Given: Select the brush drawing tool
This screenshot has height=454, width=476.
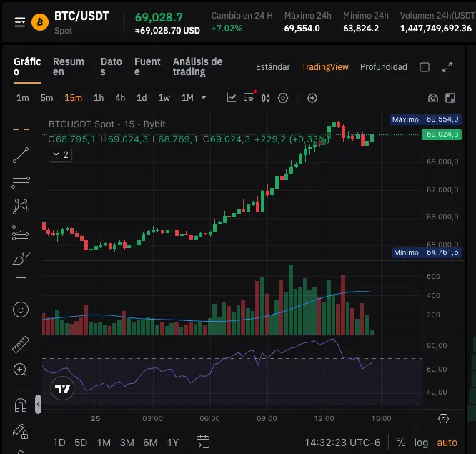Looking at the screenshot, I should 21,258.
